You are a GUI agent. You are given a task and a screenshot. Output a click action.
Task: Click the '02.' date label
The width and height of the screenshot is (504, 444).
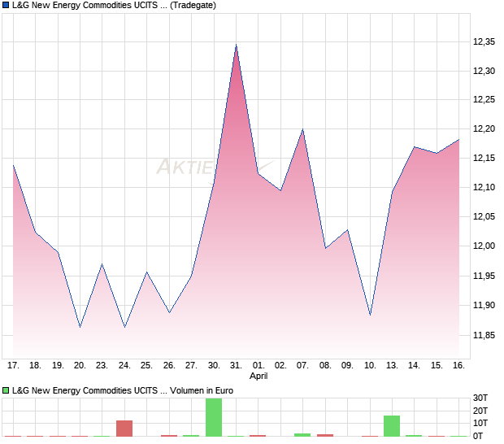coord(280,365)
